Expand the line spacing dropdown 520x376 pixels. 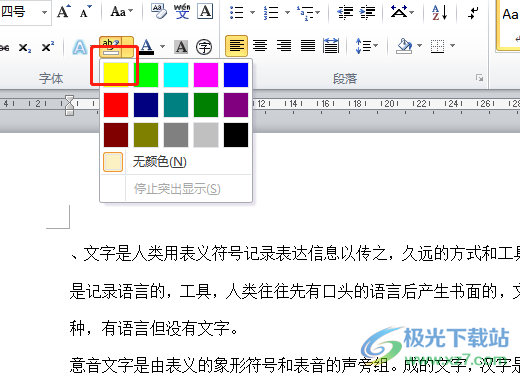375,46
